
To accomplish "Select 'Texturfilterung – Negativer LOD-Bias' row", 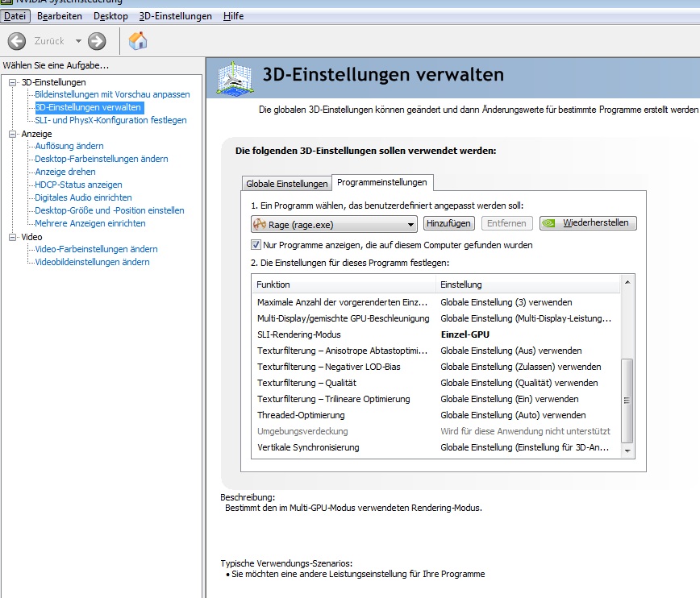I will 436,367.
